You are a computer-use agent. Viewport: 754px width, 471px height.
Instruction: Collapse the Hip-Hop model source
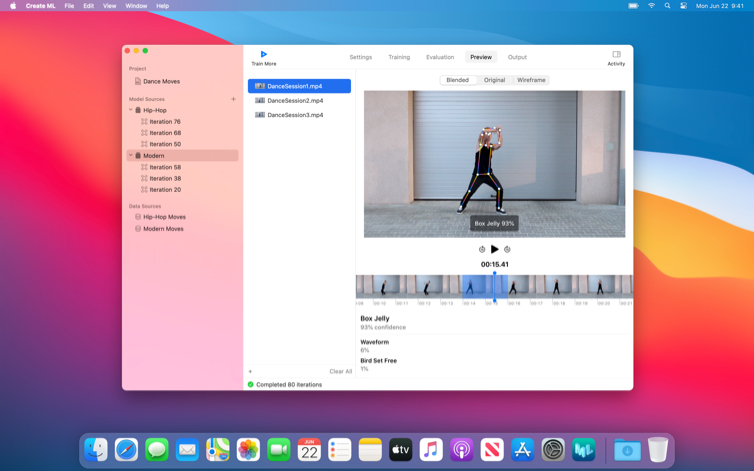point(130,110)
